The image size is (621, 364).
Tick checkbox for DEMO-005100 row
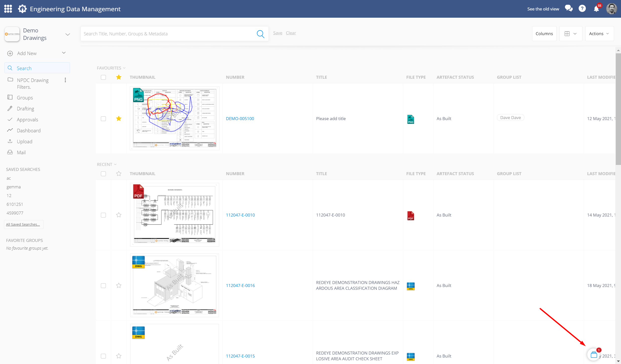[103, 119]
